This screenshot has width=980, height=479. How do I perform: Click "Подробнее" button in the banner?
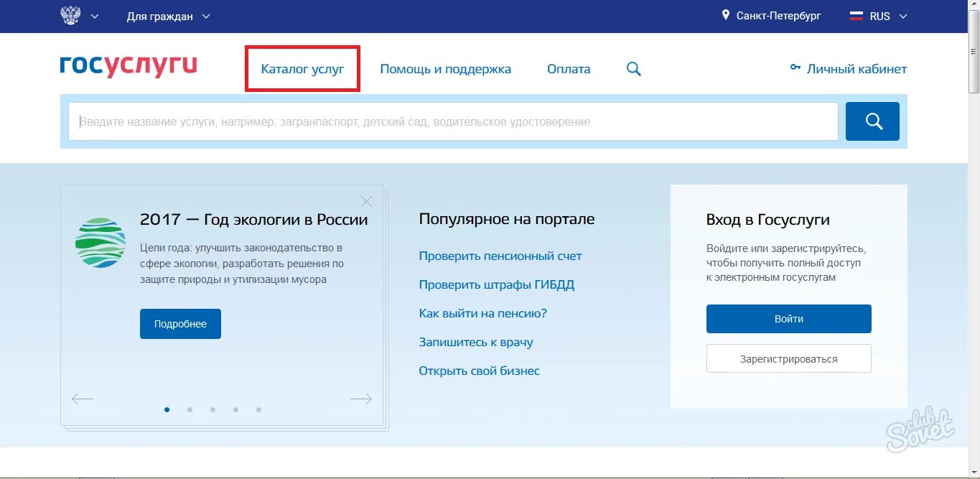[x=180, y=324]
